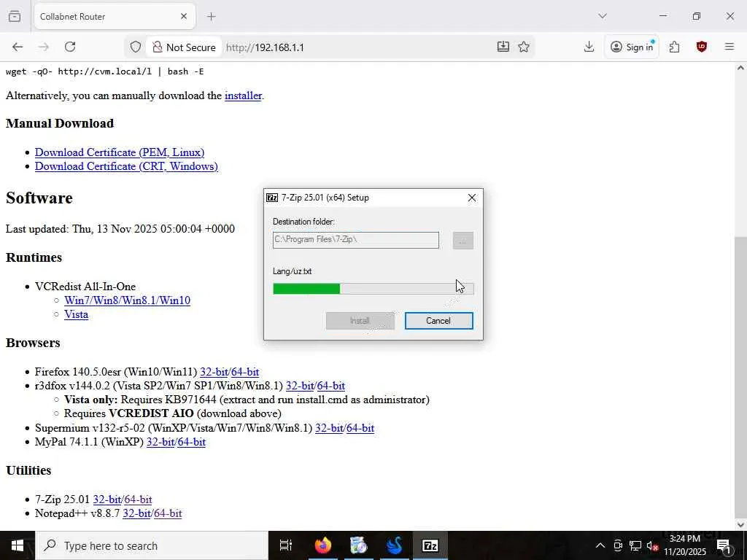Download MyPal 74.1.1 32-bit
The image size is (747, 560).
pyautogui.click(x=160, y=442)
